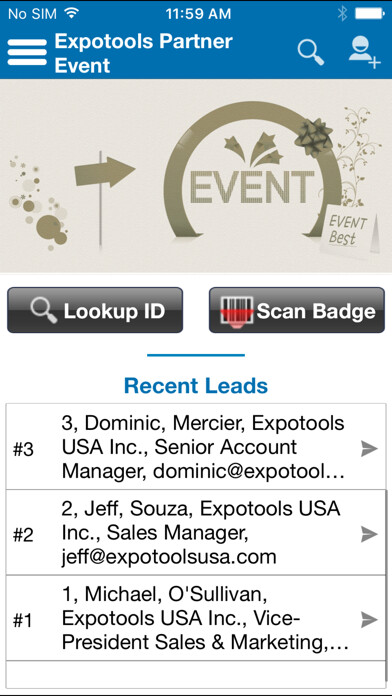Tap the add contact icon
392x696 pixels.
364,52
